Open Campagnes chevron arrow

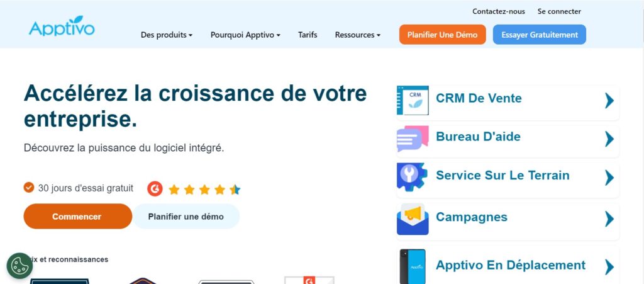coord(609,219)
